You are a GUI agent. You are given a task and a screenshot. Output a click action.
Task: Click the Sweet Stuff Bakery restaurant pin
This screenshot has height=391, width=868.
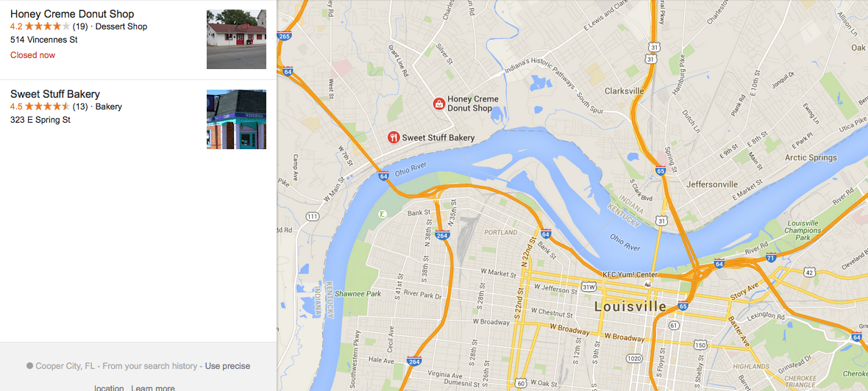(x=394, y=137)
